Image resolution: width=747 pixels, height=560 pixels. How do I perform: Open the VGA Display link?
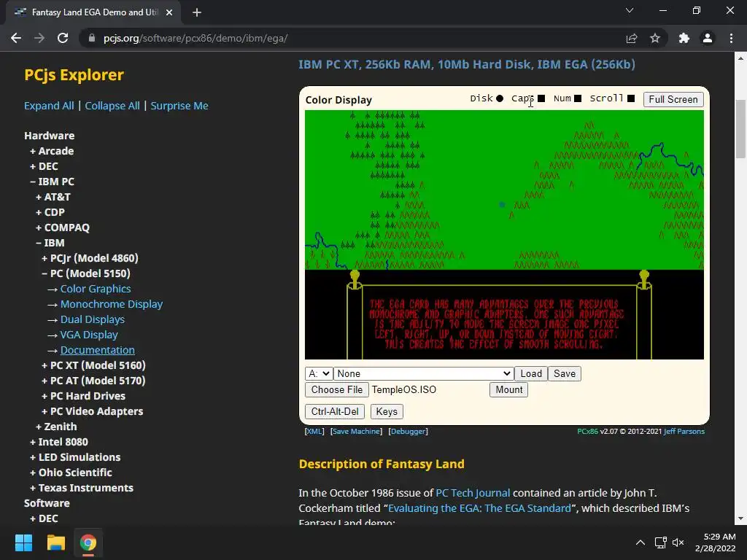[88, 335]
